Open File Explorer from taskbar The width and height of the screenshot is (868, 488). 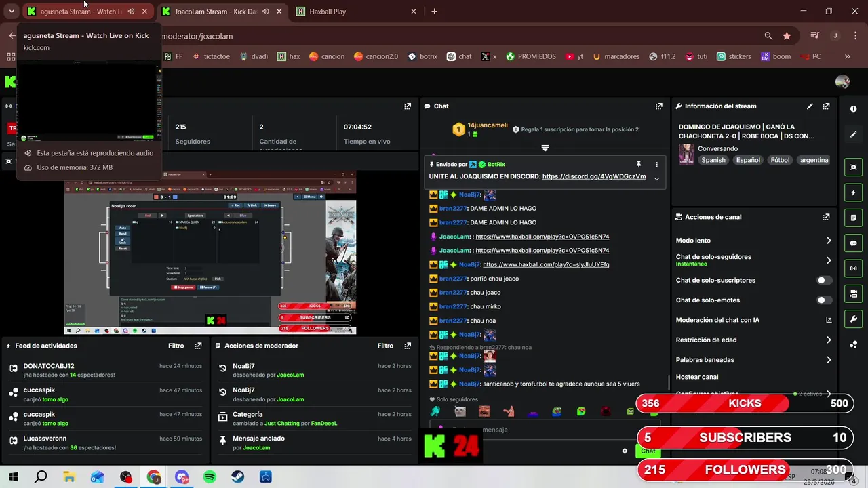[69, 477]
